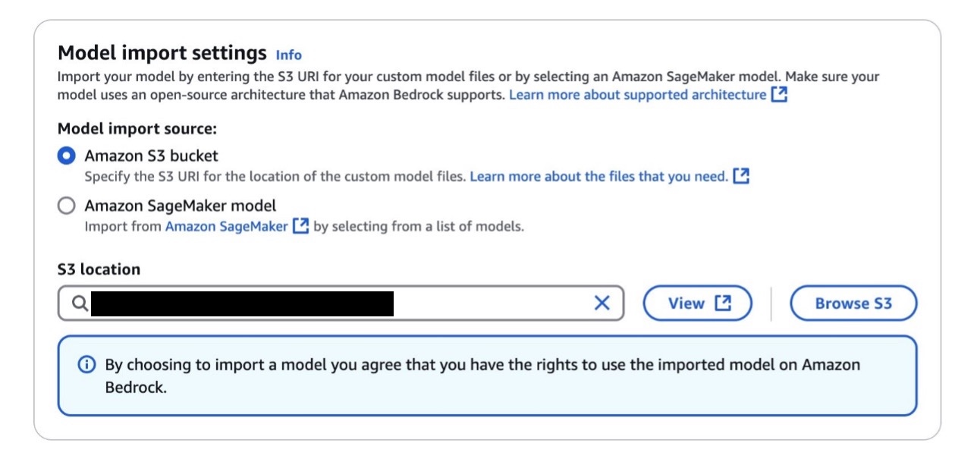980x459 pixels.
Task: Select the Amazon SageMaker model radio button
Action: tap(67, 206)
